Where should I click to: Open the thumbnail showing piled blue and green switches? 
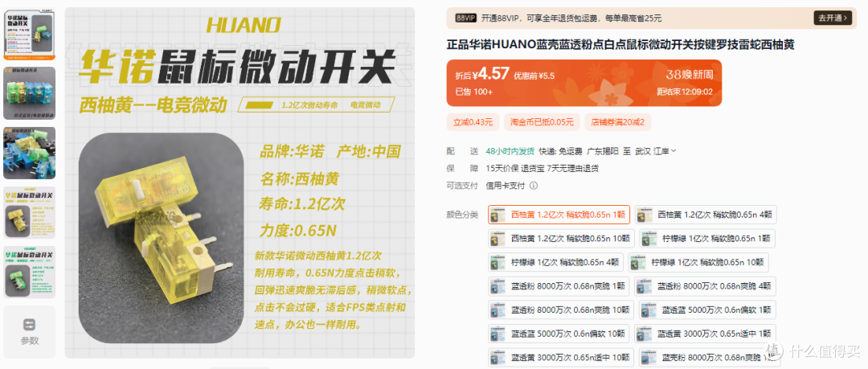click(30, 153)
